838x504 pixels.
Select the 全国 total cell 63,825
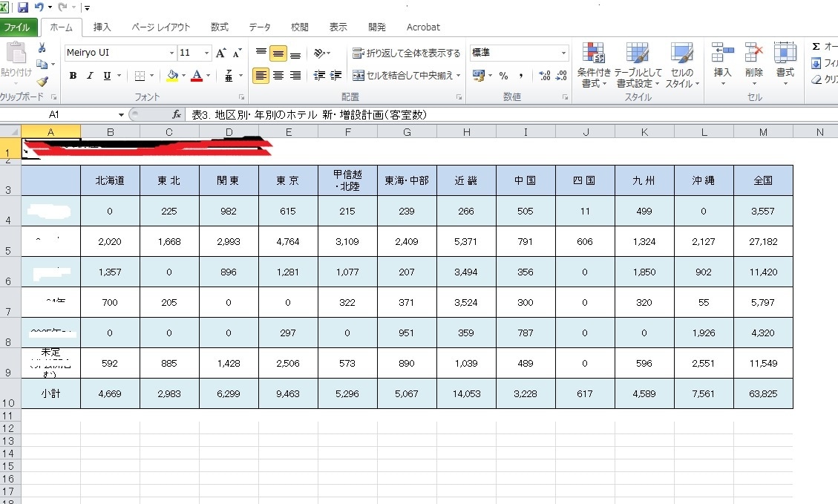click(x=763, y=394)
